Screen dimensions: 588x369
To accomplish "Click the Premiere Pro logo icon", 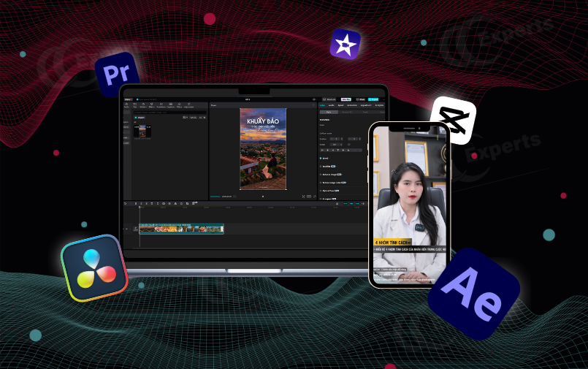I will 116,75.
